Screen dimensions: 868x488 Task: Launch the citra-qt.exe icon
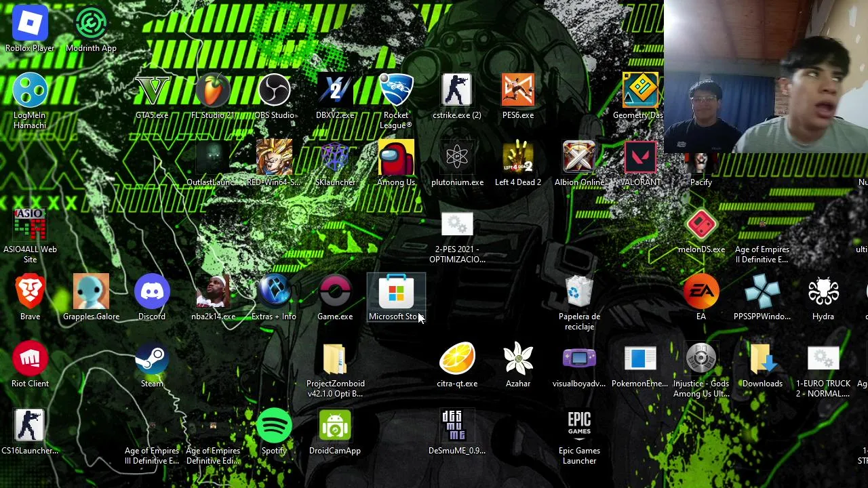(x=457, y=359)
